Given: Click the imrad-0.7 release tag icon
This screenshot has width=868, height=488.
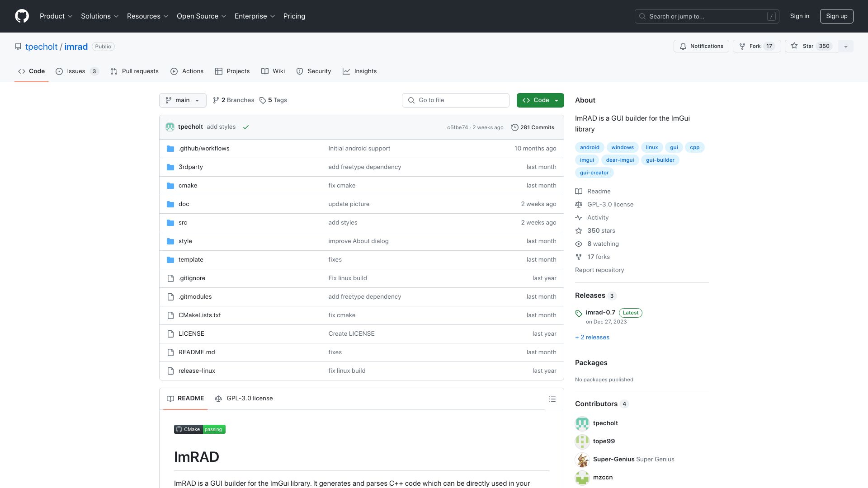Looking at the screenshot, I should click(579, 314).
